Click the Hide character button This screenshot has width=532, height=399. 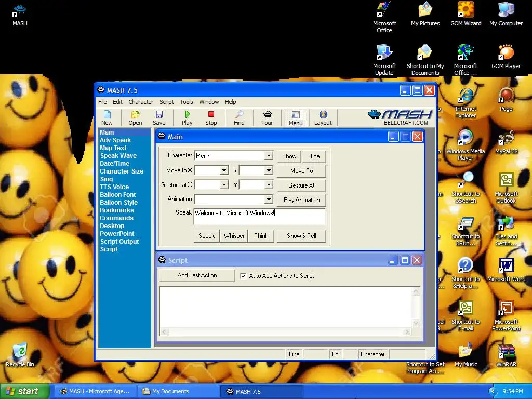[x=314, y=156]
